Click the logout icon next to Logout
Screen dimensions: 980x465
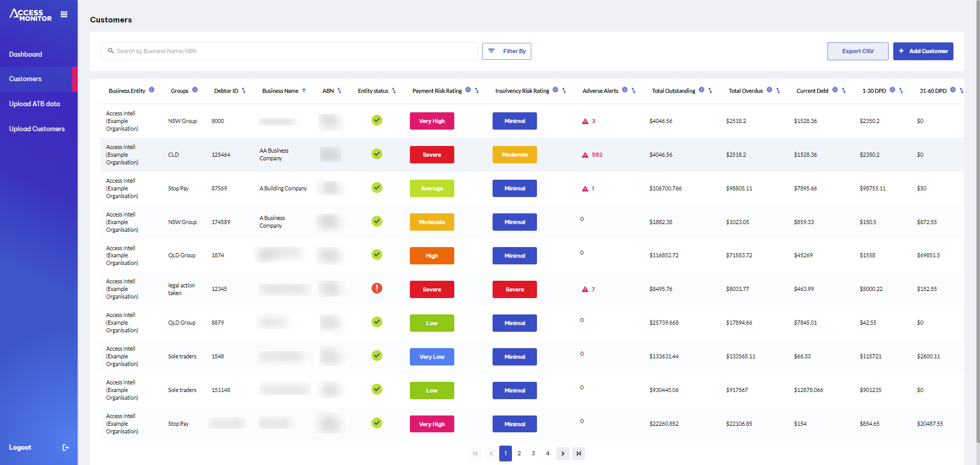(x=65, y=447)
